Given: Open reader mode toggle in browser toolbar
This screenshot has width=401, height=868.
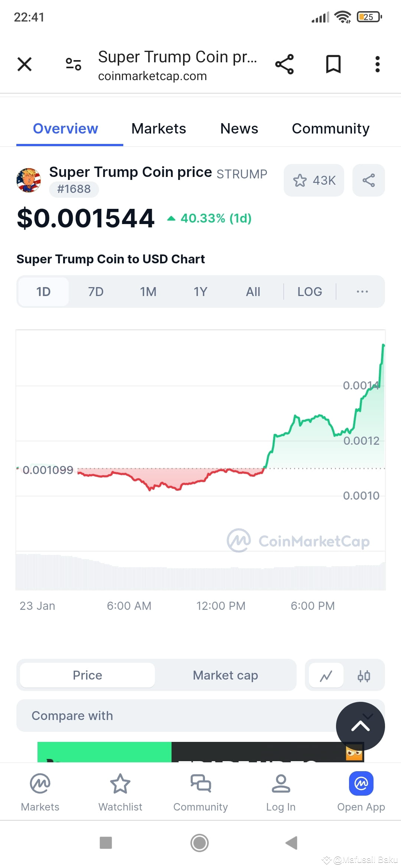Looking at the screenshot, I should click(x=73, y=64).
